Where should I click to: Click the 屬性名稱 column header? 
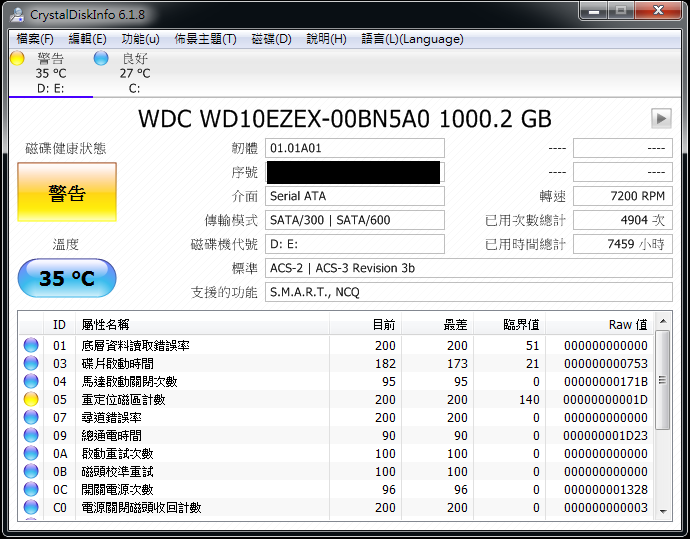(x=202, y=325)
